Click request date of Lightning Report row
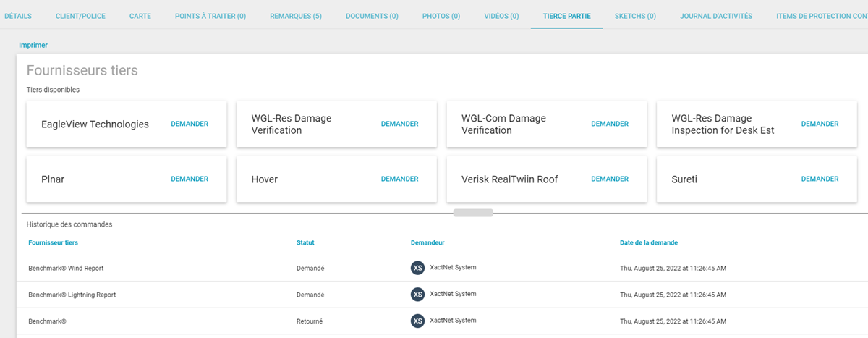 click(x=673, y=295)
